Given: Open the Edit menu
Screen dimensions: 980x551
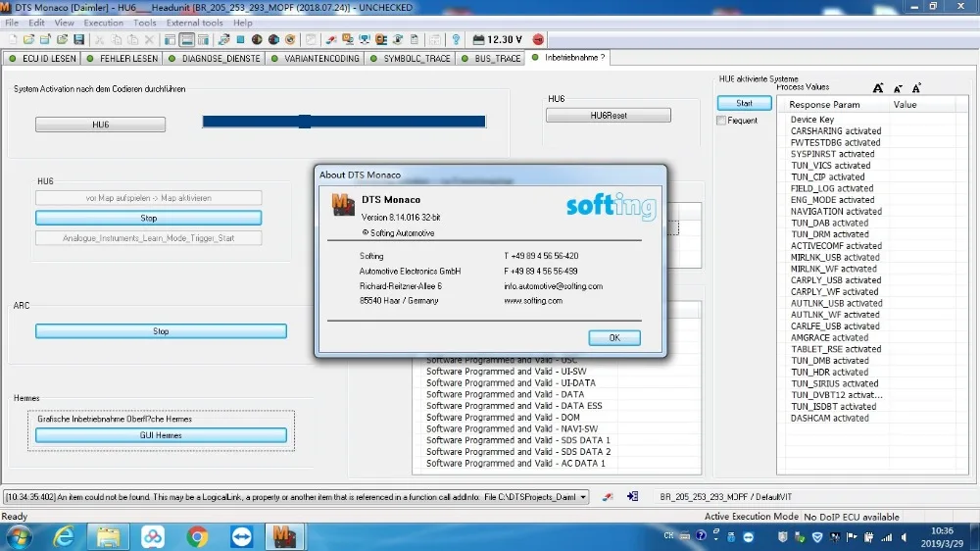Looking at the screenshot, I should 36,23.
